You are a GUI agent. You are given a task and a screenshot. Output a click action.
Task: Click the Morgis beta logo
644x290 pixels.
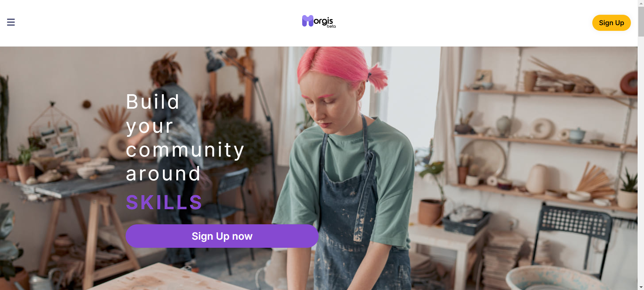tap(319, 21)
